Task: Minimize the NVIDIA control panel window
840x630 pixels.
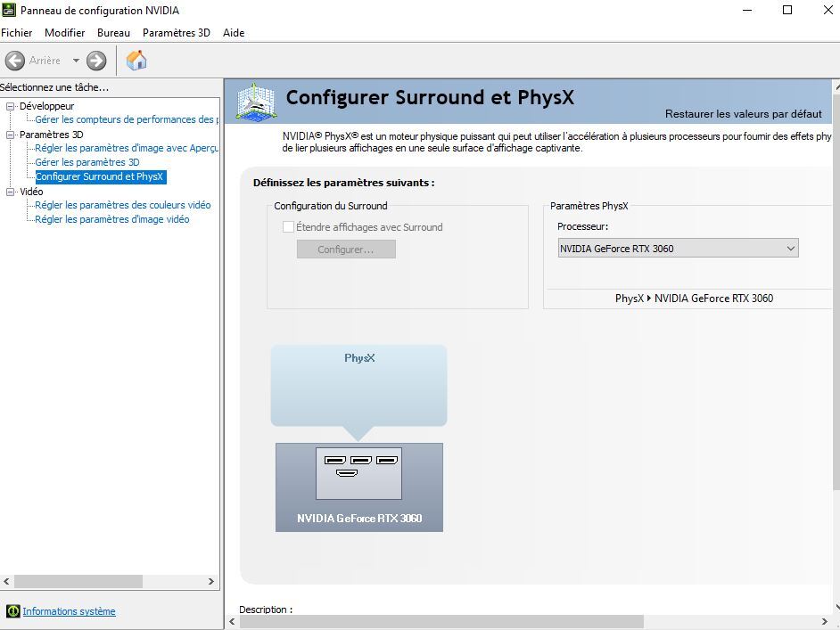Action: (x=747, y=10)
